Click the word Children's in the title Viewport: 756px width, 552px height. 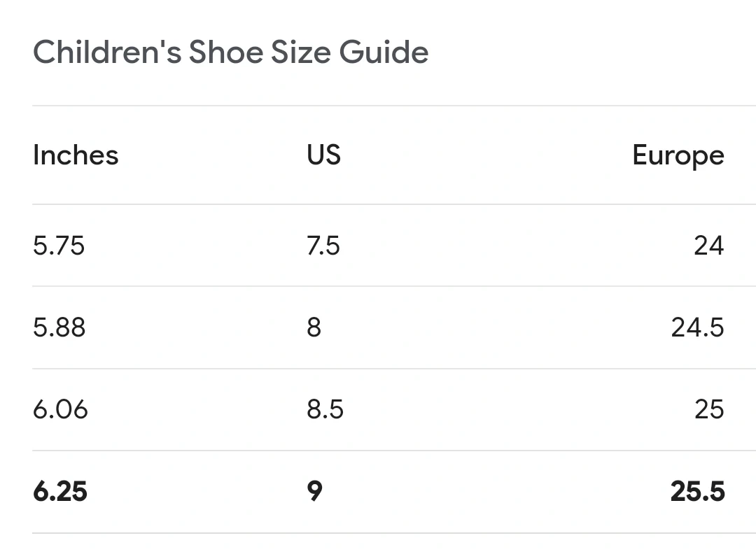107,52
